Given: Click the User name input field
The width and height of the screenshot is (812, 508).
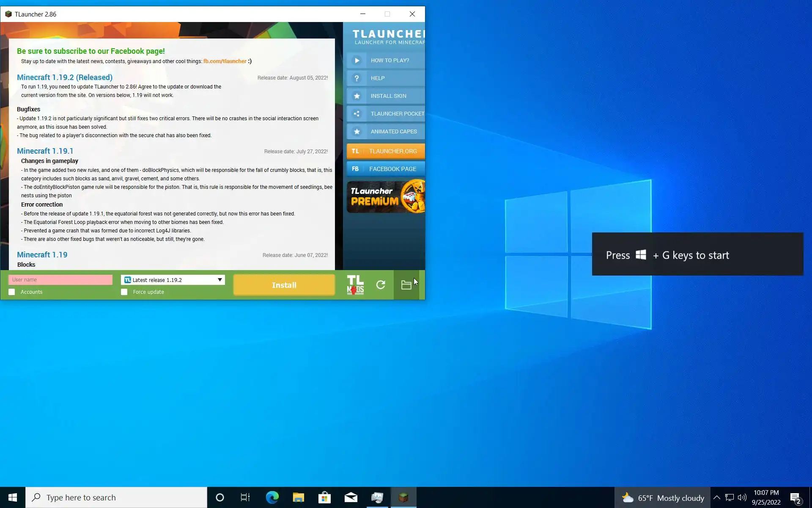Looking at the screenshot, I should tap(60, 280).
